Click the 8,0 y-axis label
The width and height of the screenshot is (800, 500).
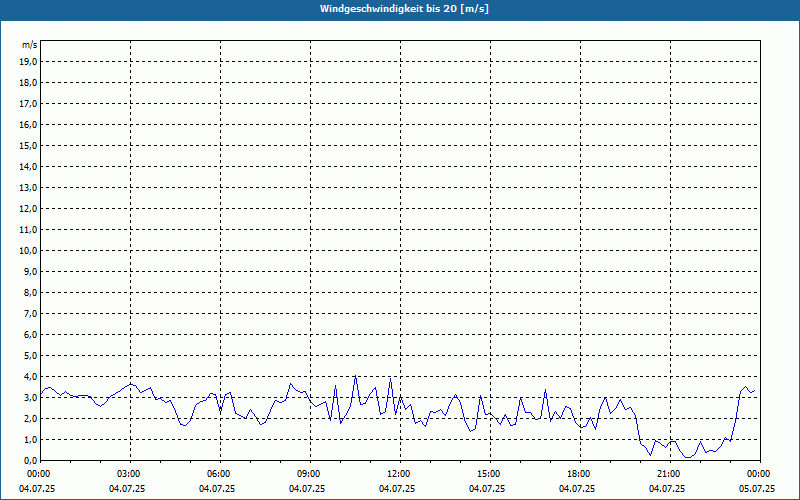31,292
